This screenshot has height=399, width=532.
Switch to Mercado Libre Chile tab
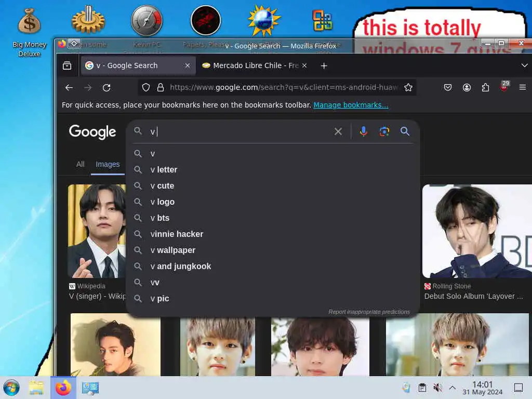[x=255, y=65]
